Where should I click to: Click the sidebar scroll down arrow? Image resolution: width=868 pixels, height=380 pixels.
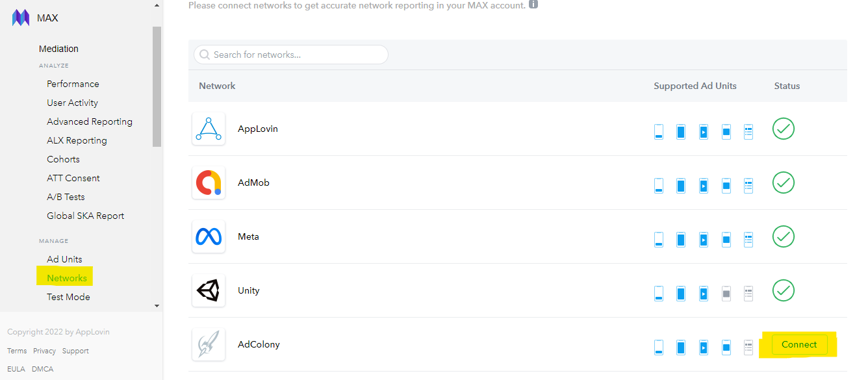(x=157, y=305)
